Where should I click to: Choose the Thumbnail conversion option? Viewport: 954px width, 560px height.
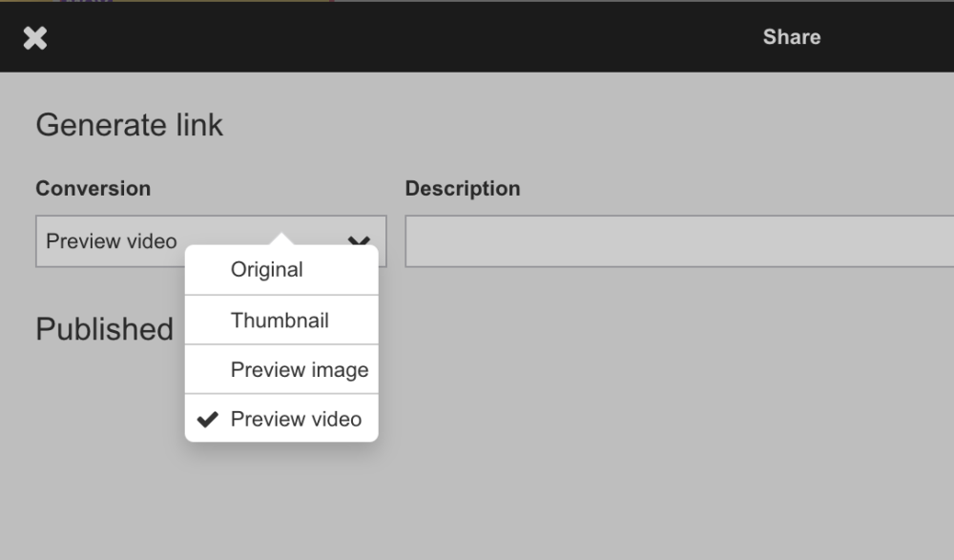click(280, 321)
